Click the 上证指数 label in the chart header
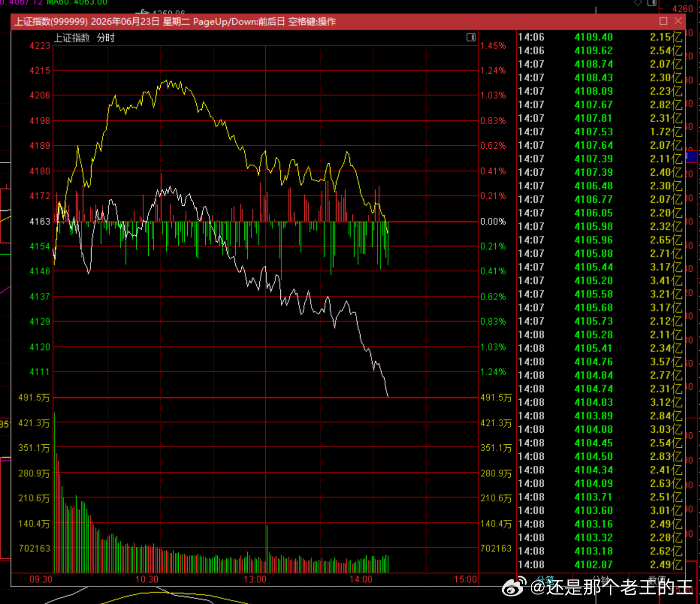This screenshot has width=700, height=604. (72, 38)
